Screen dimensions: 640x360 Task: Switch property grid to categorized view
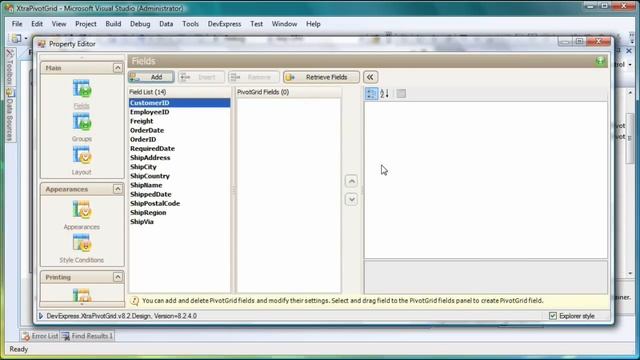pos(371,93)
